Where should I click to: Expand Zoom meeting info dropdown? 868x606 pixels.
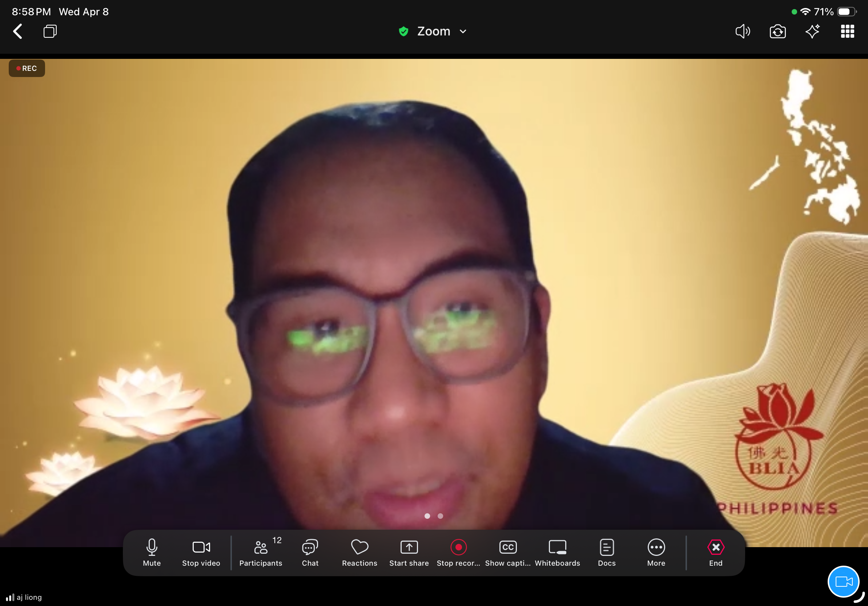(463, 31)
